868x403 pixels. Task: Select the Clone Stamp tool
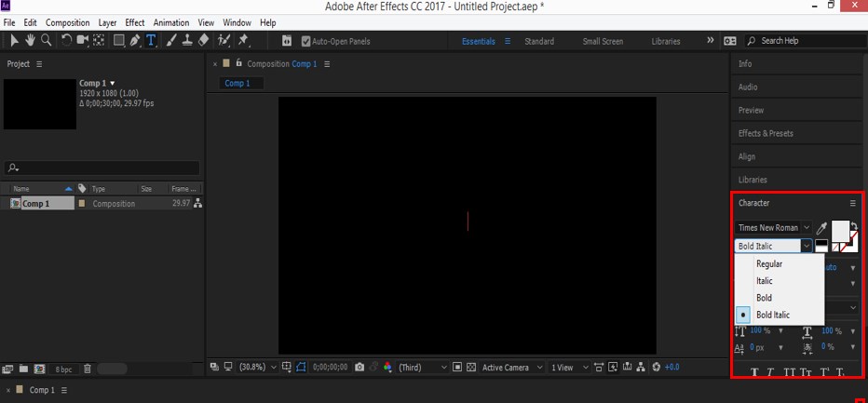[187, 40]
